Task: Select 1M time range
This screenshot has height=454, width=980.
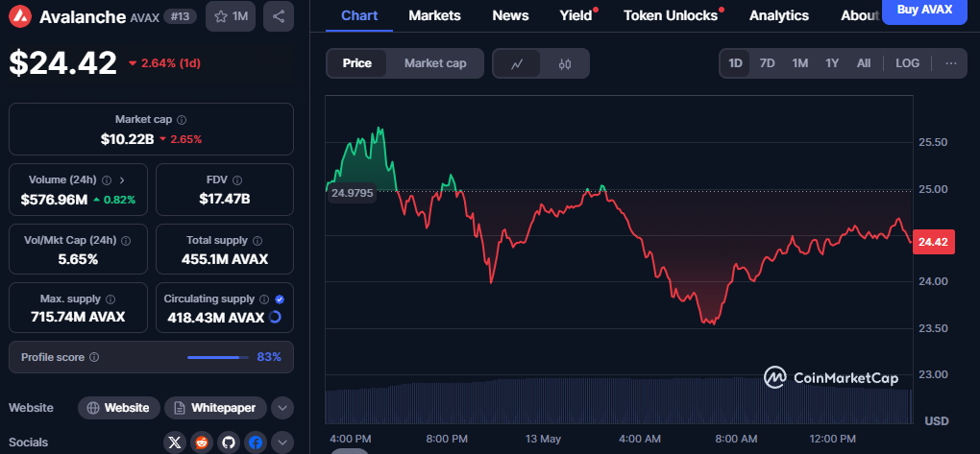Action: pos(800,63)
